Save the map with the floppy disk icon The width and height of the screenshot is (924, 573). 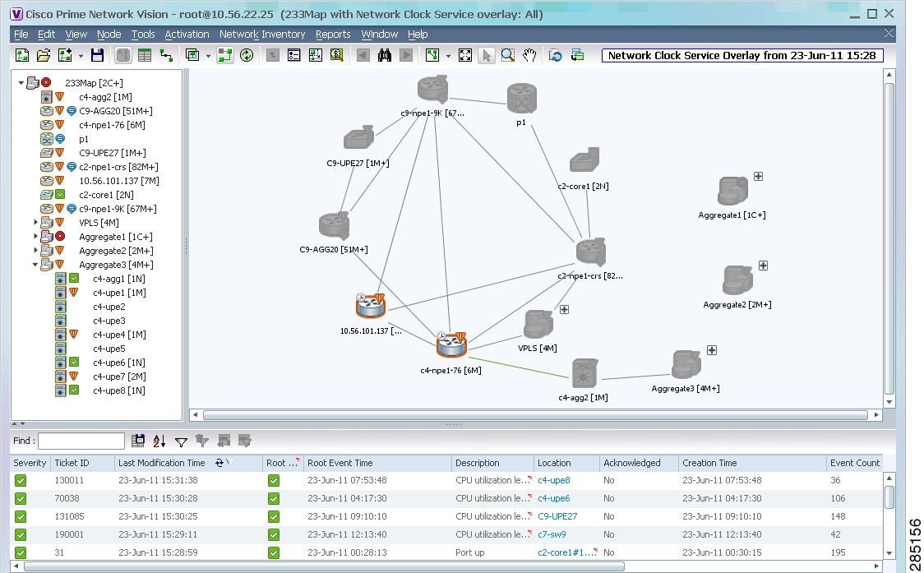click(x=97, y=55)
